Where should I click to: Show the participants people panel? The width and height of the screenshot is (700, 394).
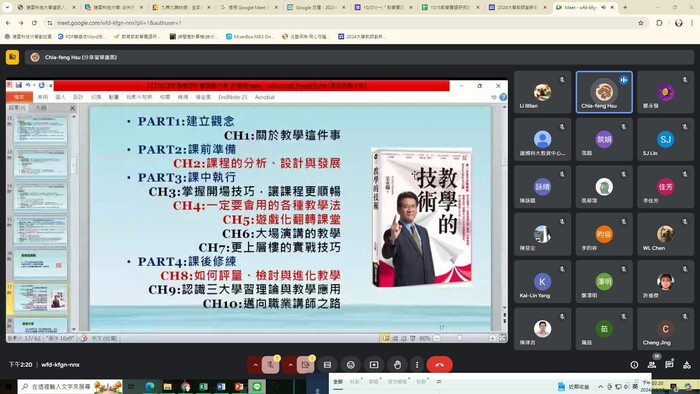[x=652, y=365]
